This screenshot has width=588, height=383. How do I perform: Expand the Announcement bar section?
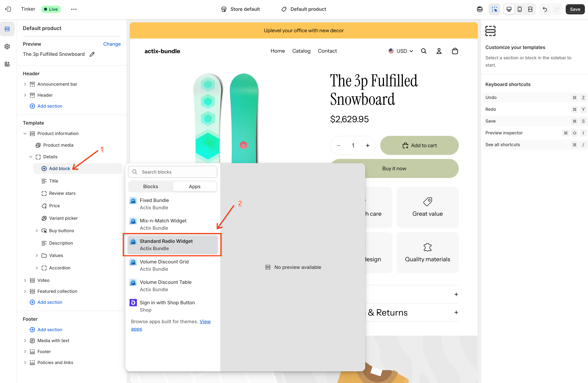(25, 84)
